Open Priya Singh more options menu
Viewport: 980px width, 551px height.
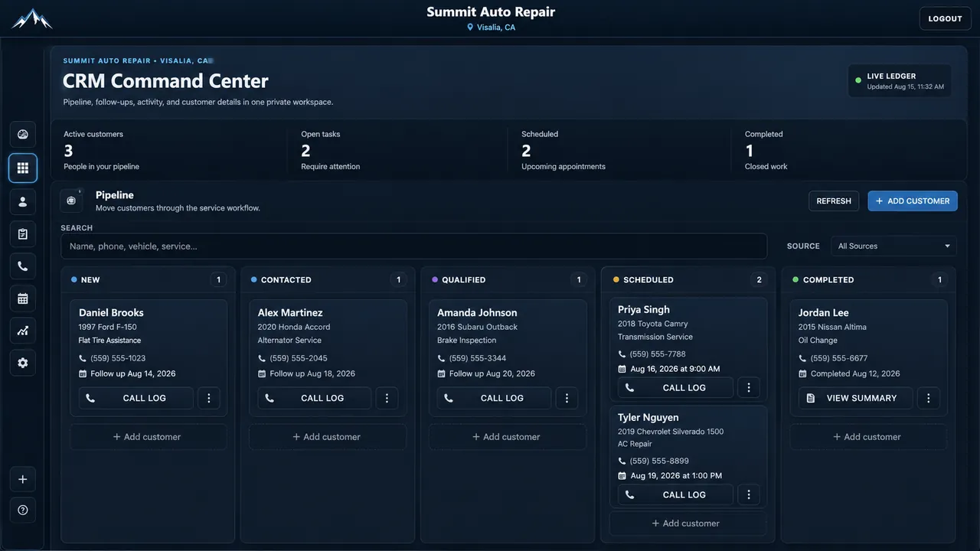(x=749, y=387)
